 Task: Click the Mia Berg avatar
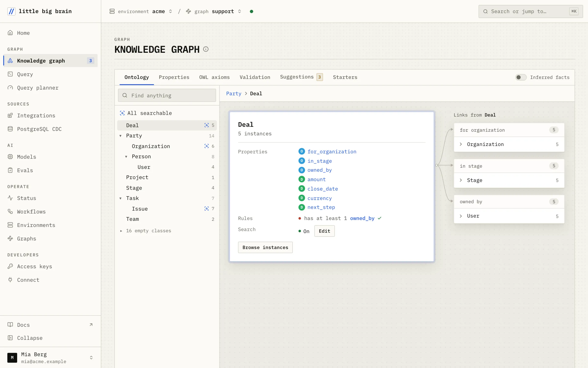coord(12,358)
